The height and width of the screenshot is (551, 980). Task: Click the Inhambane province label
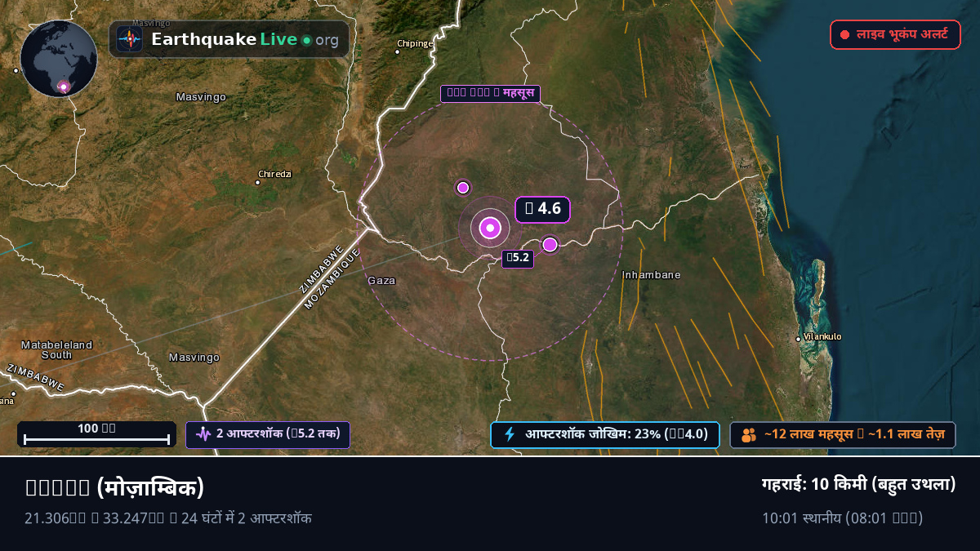click(652, 275)
